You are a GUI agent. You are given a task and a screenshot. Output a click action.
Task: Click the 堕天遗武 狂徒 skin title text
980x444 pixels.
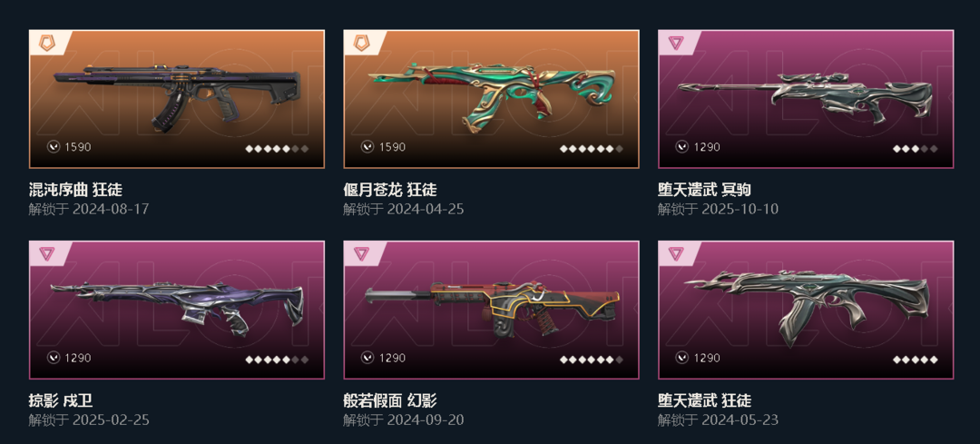click(704, 400)
